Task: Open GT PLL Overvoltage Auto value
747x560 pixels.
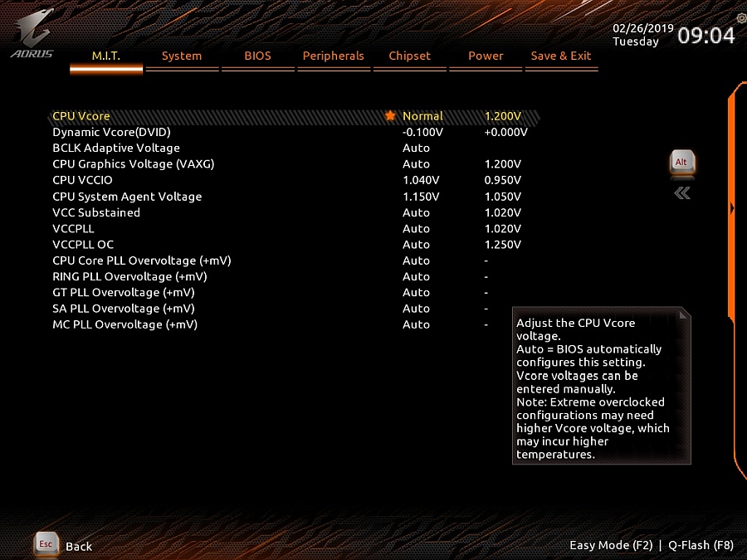Action: point(416,293)
